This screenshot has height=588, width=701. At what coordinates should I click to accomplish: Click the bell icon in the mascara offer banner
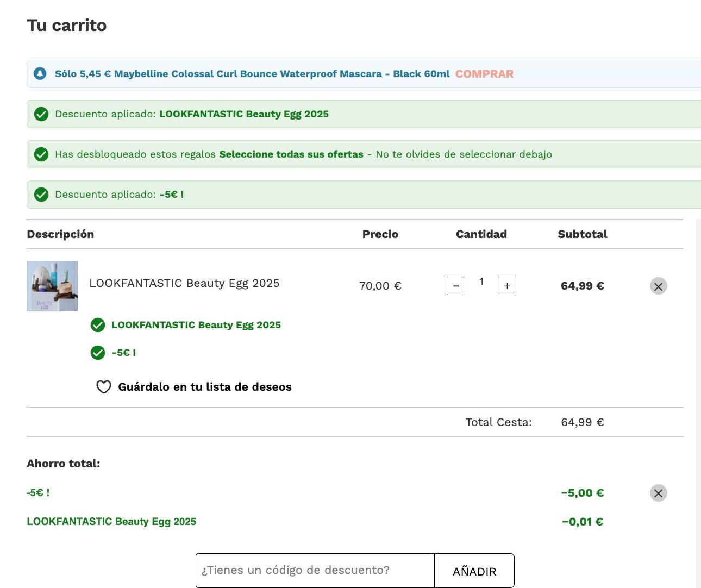click(40, 73)
